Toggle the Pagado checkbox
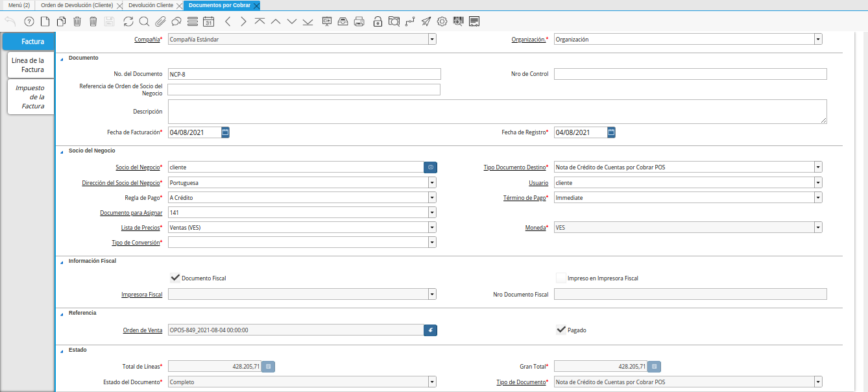868x392 pixels. (561, 330)
